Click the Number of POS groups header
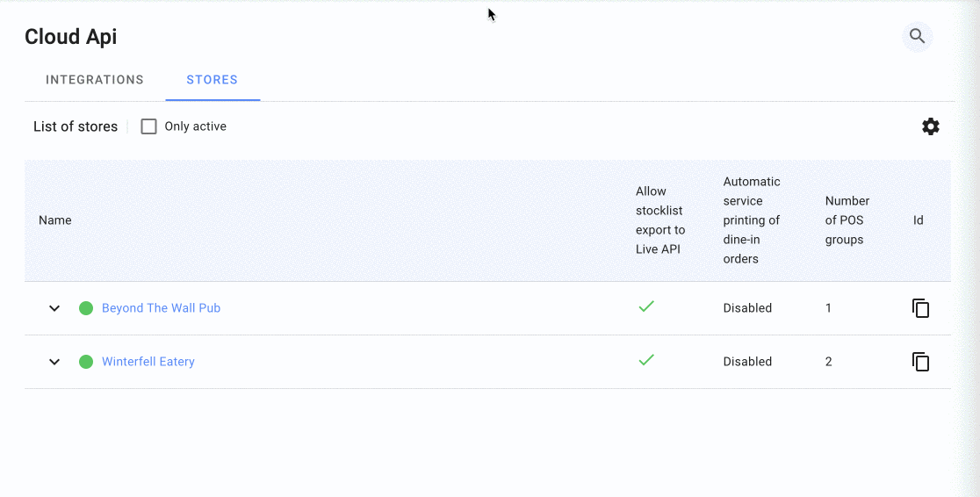 pos(847,220)
